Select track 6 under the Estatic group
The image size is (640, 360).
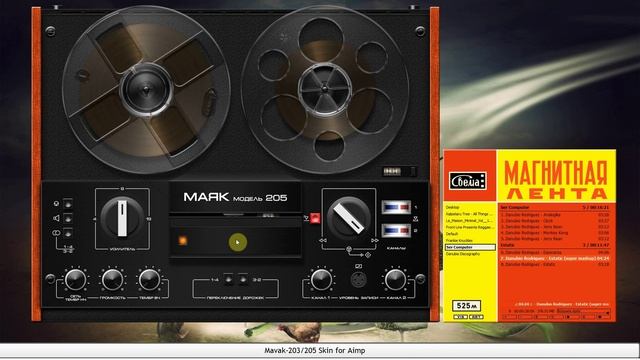coord(555,252)
